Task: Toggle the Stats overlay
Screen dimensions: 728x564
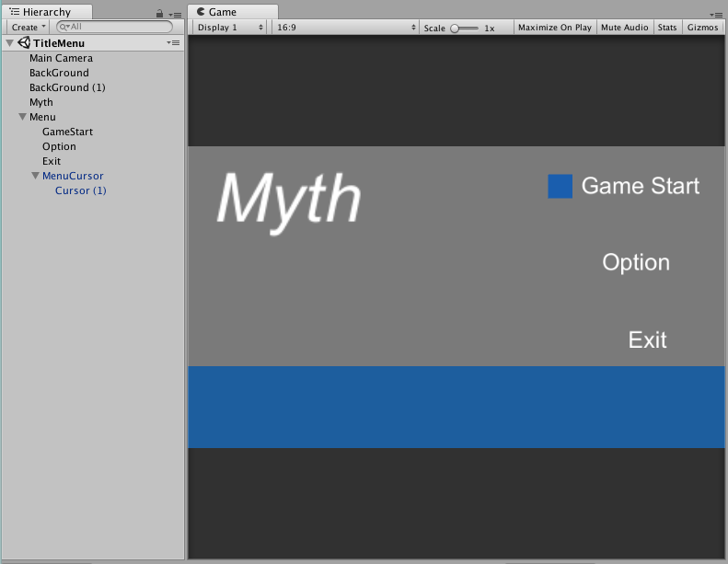Action: click(x=667, y=28)
